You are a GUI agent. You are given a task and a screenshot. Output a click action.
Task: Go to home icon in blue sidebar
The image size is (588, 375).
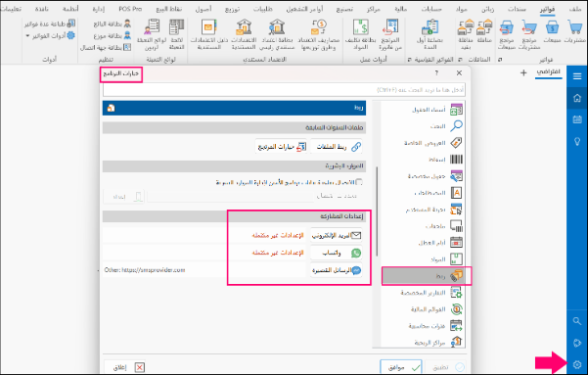[577, 98]
